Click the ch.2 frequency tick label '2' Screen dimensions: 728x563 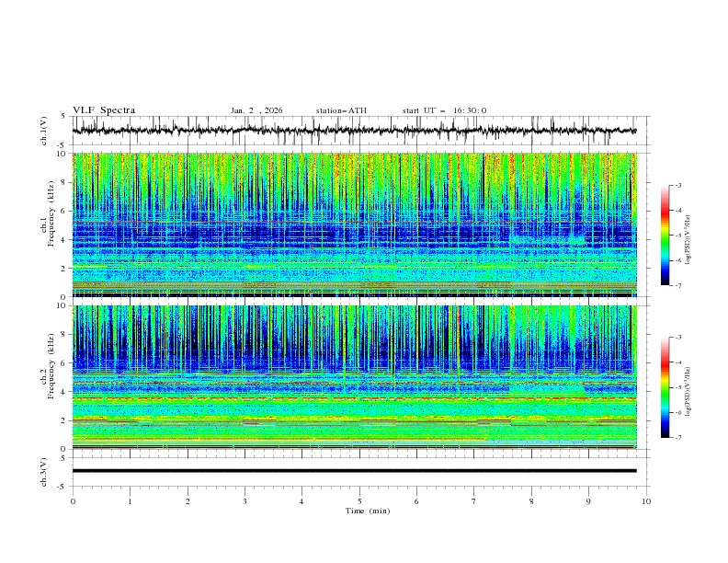click(x=65, y=420)
